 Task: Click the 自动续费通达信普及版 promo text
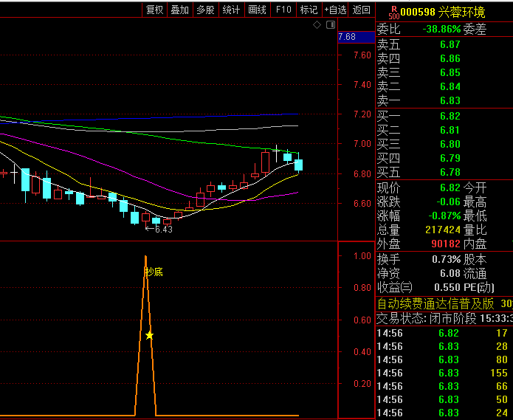pyautogui.click(x=435, y=303)
